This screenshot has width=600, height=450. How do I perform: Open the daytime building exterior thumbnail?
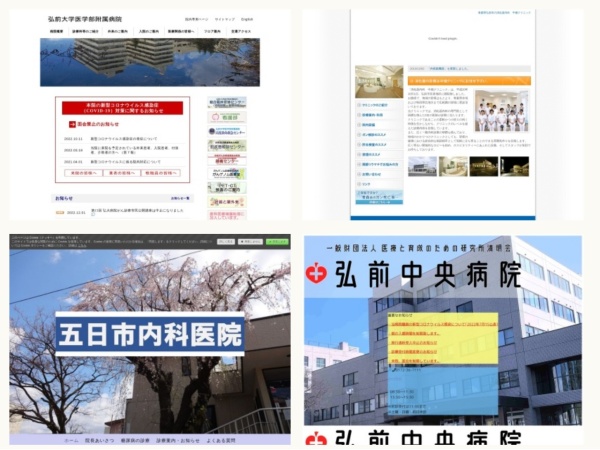coord(422,166)
